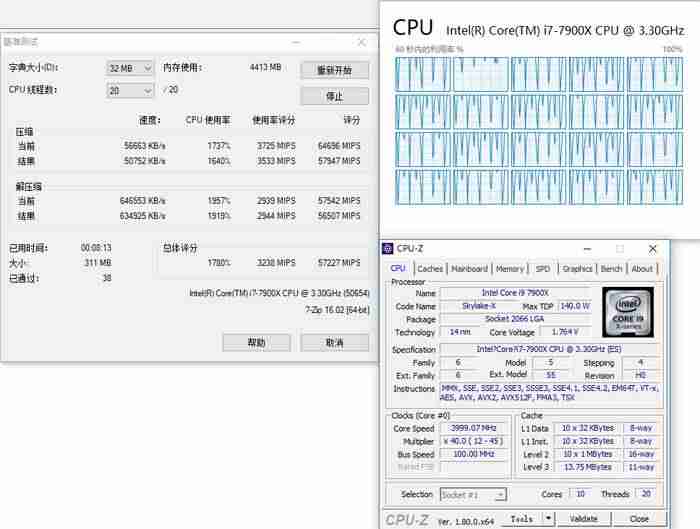Minimize the CPU-Z window
The height and width of the screenshot is (529, 700).
tap(588, 249)
